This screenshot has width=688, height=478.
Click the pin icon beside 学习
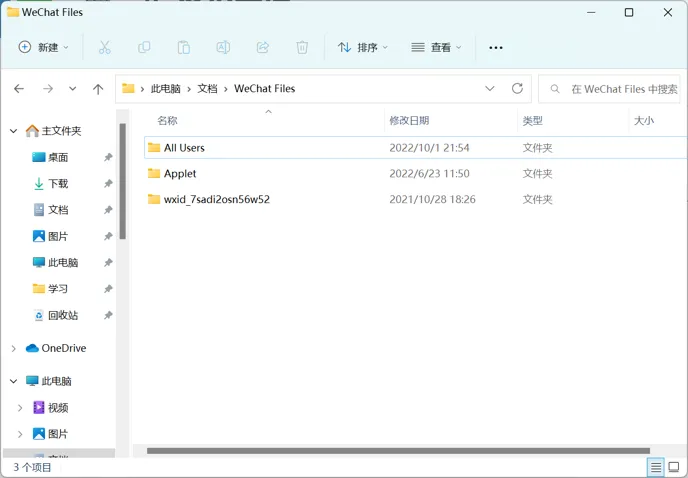click(x=108, y=289)
